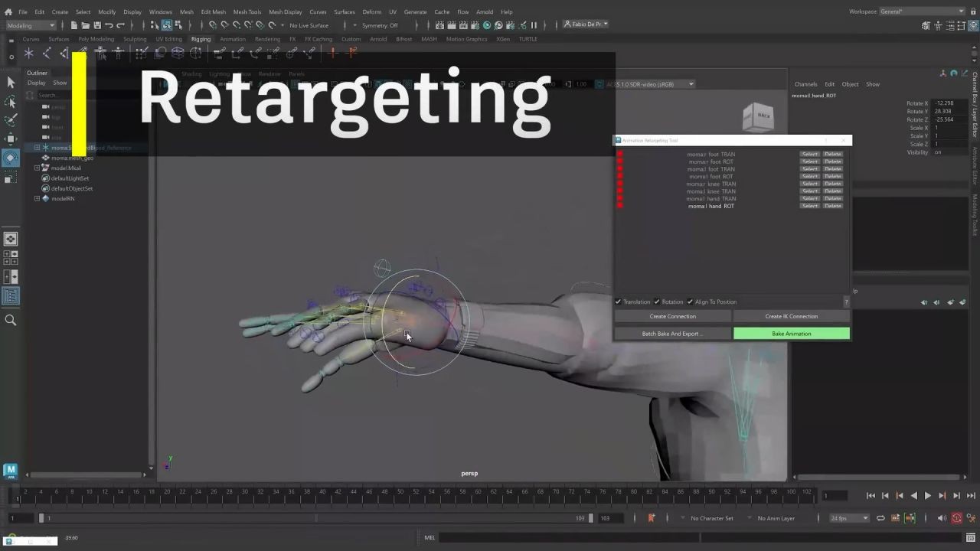Open the 24 fps frame rate dropdown
Viewport: 980px width, 551px height.
pyautogui.click(x=849, y=518)
